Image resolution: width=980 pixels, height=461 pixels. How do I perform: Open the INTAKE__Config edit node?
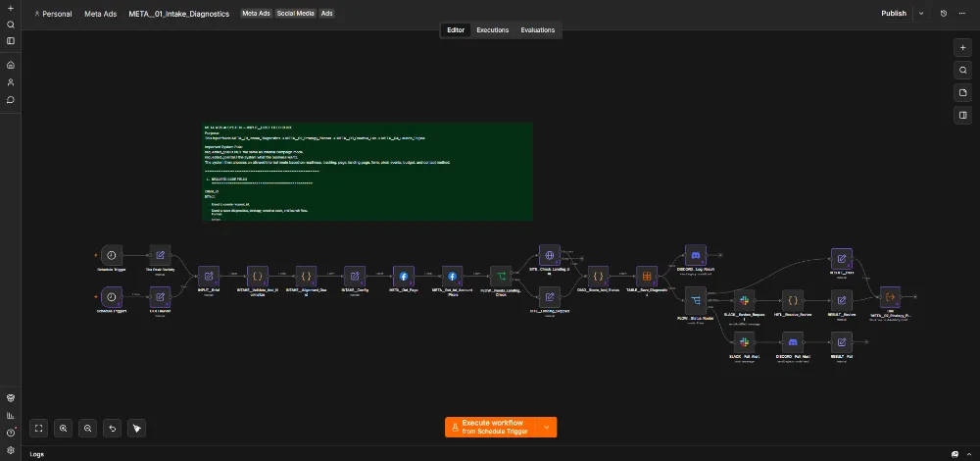(355, 276)
